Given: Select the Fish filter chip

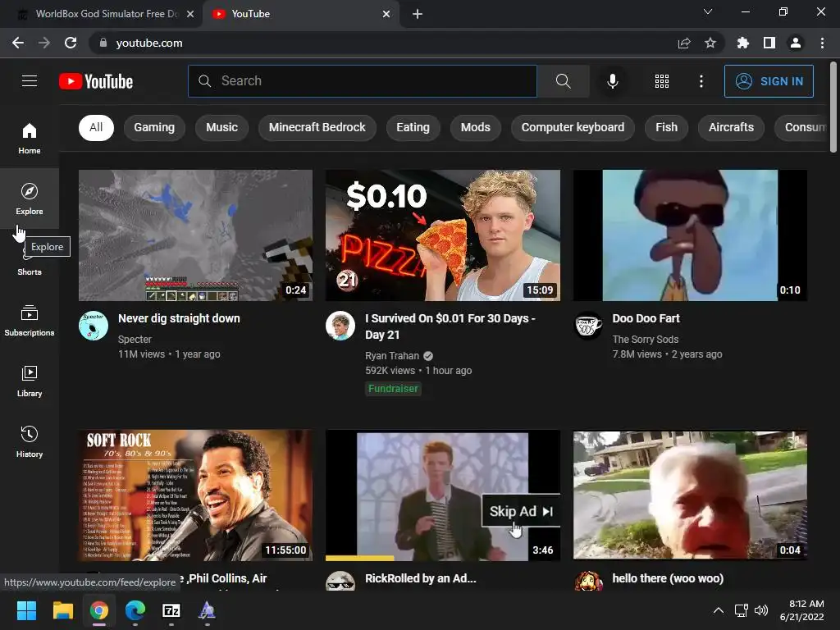Looking at the screenshot, I should click(x=666, y=127).
